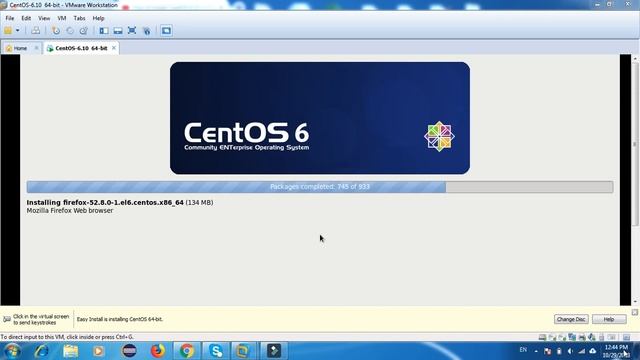Click the EN language indicator

click(523, 350)
